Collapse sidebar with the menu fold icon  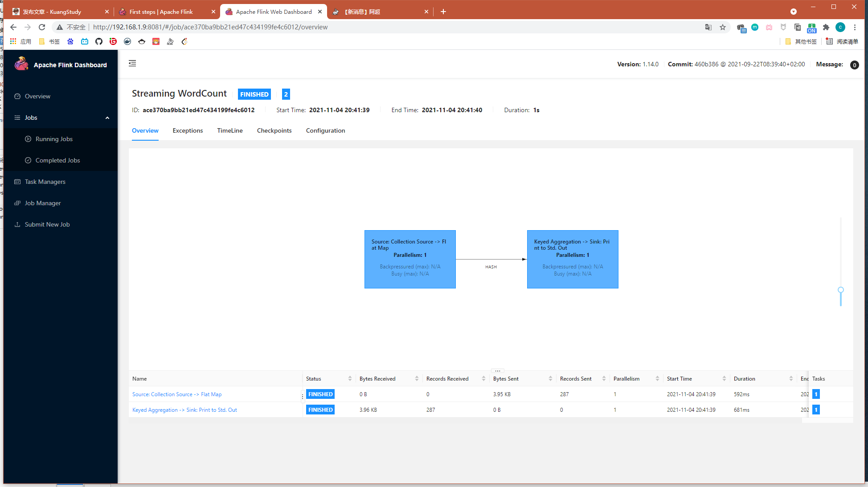click(132, 63)
